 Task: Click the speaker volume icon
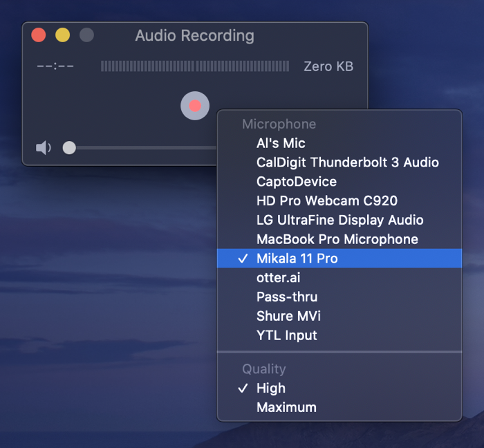pos(44,148)
